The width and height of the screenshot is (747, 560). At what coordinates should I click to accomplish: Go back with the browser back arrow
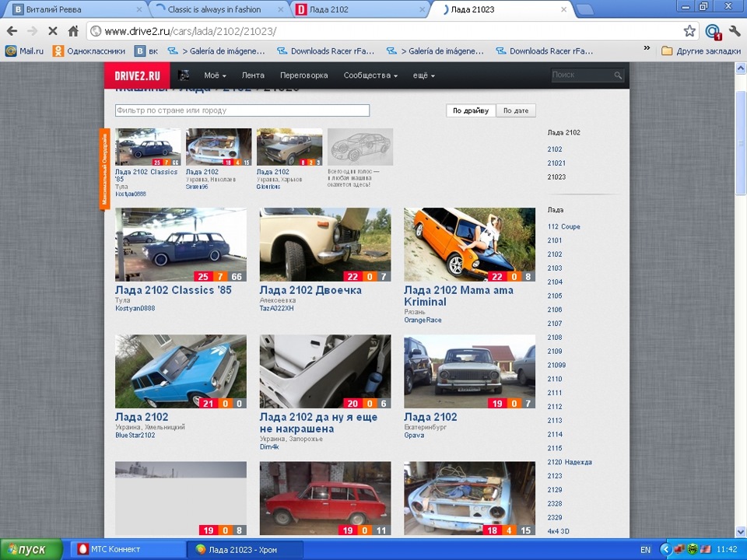click(12, 31)
